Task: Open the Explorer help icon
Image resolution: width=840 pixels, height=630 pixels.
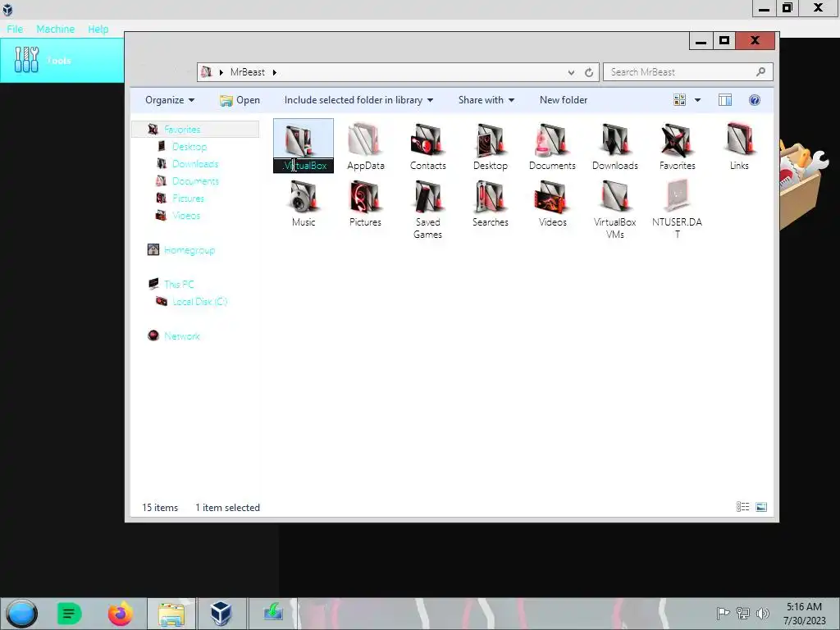Action: pos(755,100)
